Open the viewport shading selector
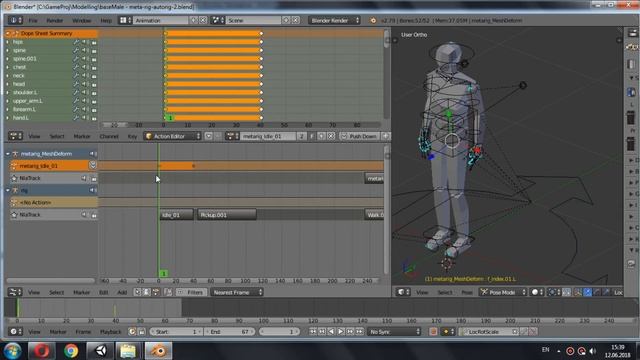Image resolution: width=640 pixels, height=360 pixels. 538,292
